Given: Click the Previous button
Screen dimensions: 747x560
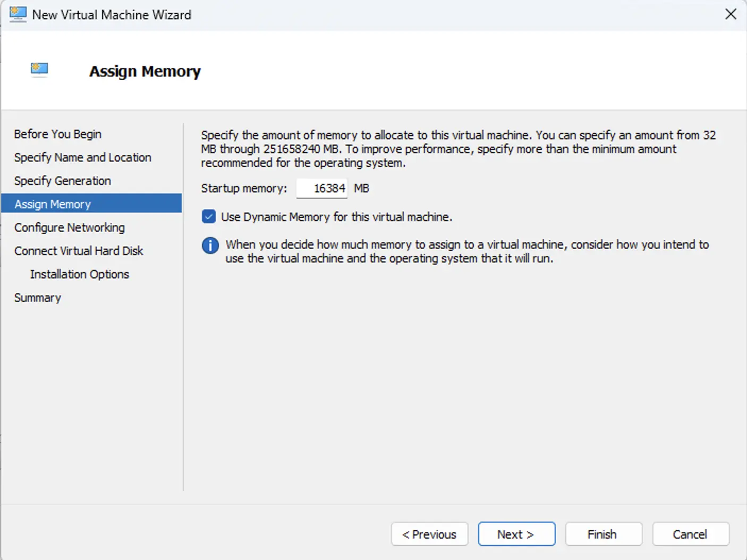Looking at the screenshot, I should pos(429,534).
